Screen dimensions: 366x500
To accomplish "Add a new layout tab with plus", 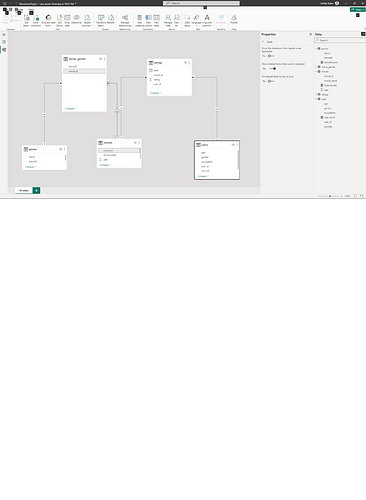I will (36, 190).
